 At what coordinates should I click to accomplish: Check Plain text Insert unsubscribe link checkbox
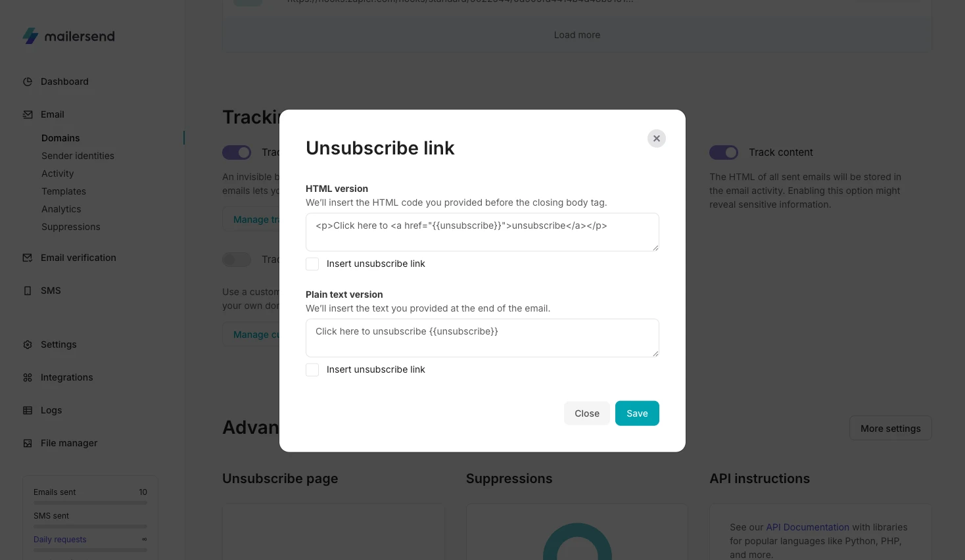pyautogui.click(x=312, y=370)
